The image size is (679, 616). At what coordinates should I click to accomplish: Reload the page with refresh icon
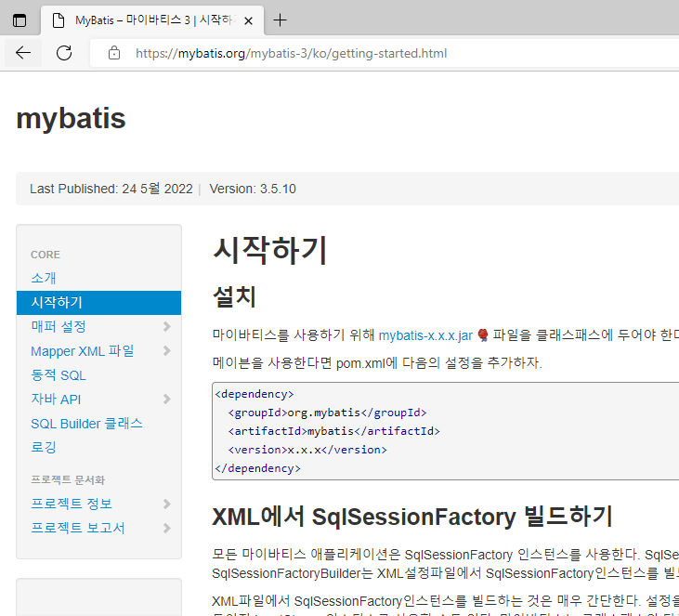(x=64, y=53)
